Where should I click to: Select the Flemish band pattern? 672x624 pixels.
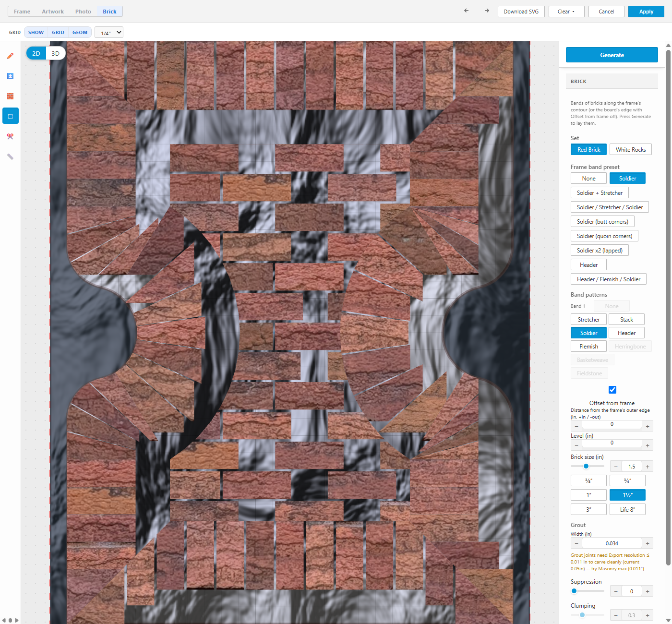tap(588, 347)
